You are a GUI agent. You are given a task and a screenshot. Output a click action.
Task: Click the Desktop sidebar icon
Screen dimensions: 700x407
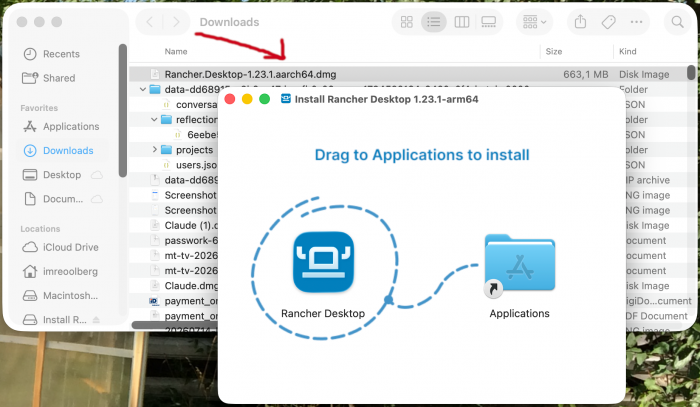(x=30, y=175)
